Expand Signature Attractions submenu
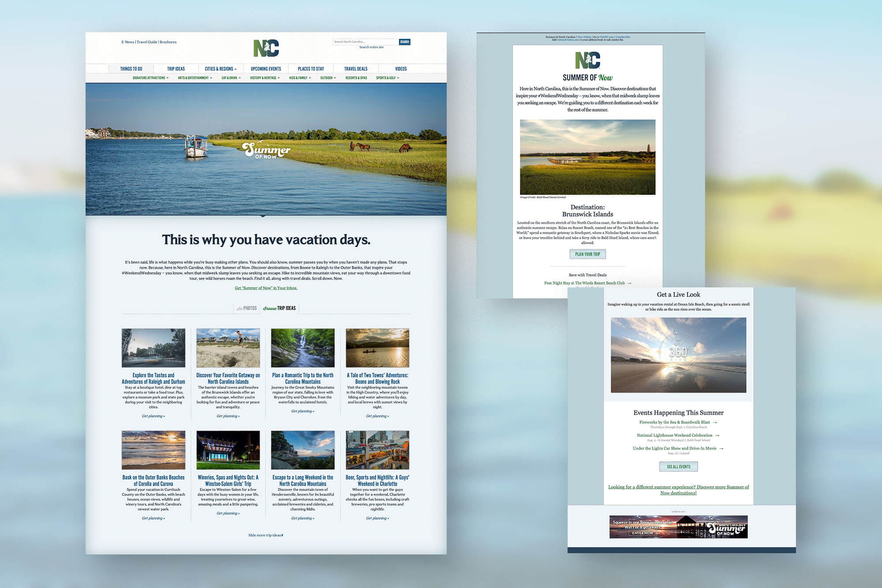This screenshot has height=588, width=882. click(x=150, y=78)
